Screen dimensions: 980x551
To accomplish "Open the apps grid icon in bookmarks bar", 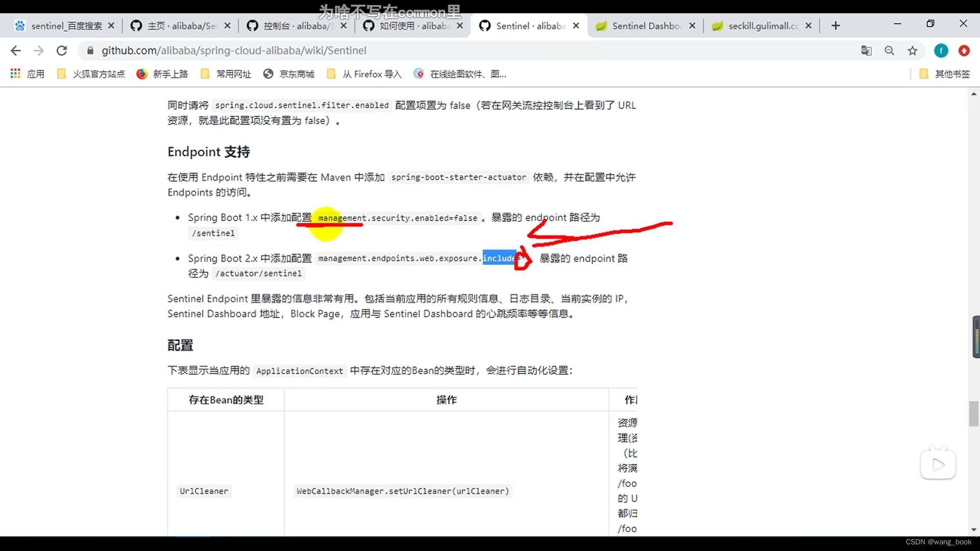I will (x=15, y=74).
